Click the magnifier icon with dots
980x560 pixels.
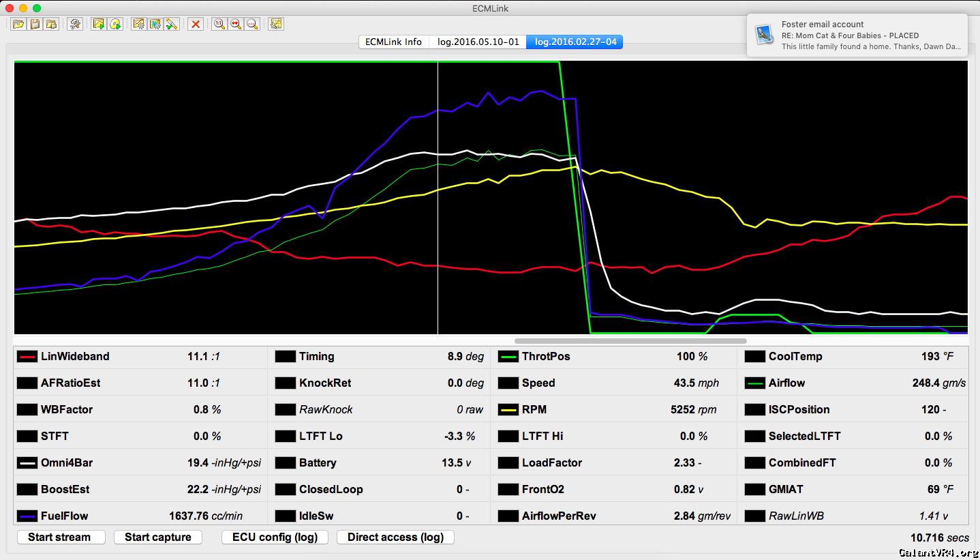(252, 24)
